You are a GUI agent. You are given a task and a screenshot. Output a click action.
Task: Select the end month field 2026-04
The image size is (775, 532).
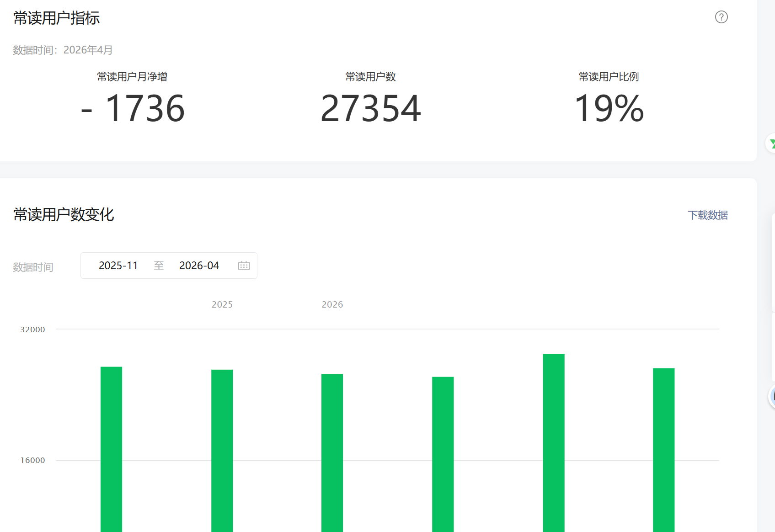coord(199,266)
